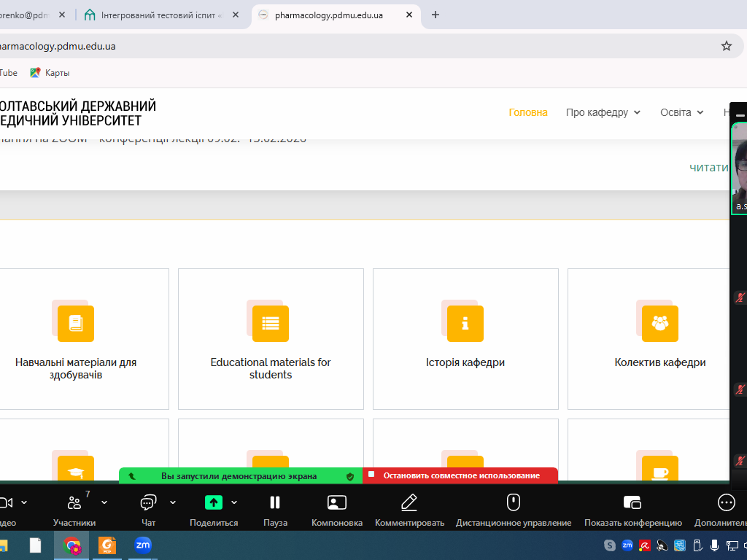Open the Zoom Чат panel
The image size is (747, 560).
147,508
